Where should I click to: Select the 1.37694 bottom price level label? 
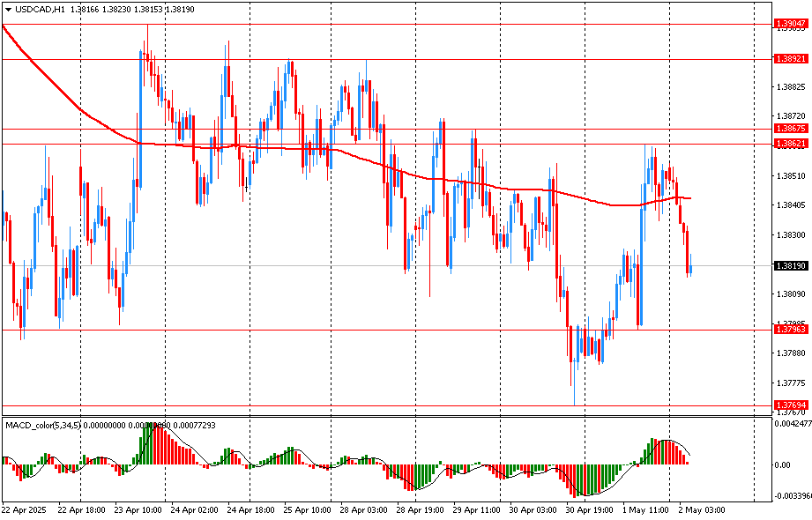click(x=790, y=405)
